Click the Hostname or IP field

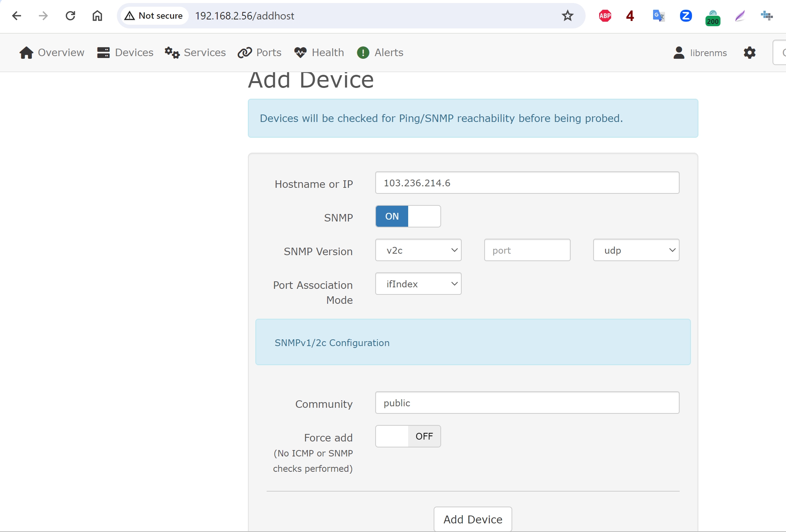pos(527,183)
